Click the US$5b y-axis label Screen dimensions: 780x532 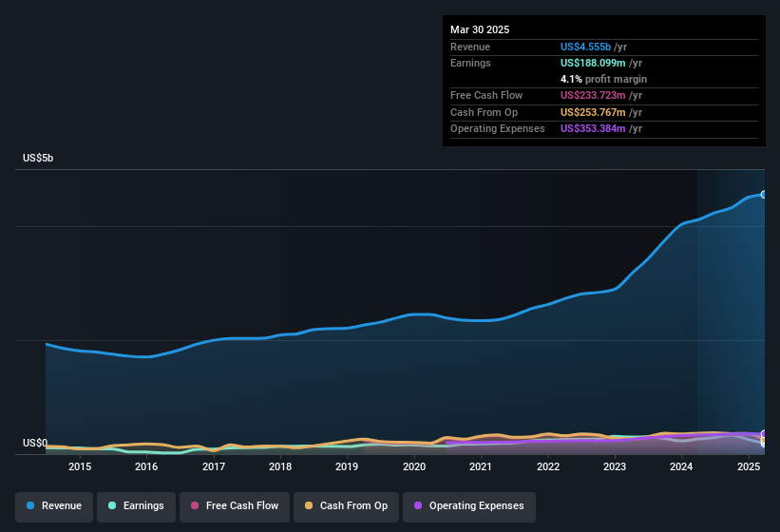[38, 158]
